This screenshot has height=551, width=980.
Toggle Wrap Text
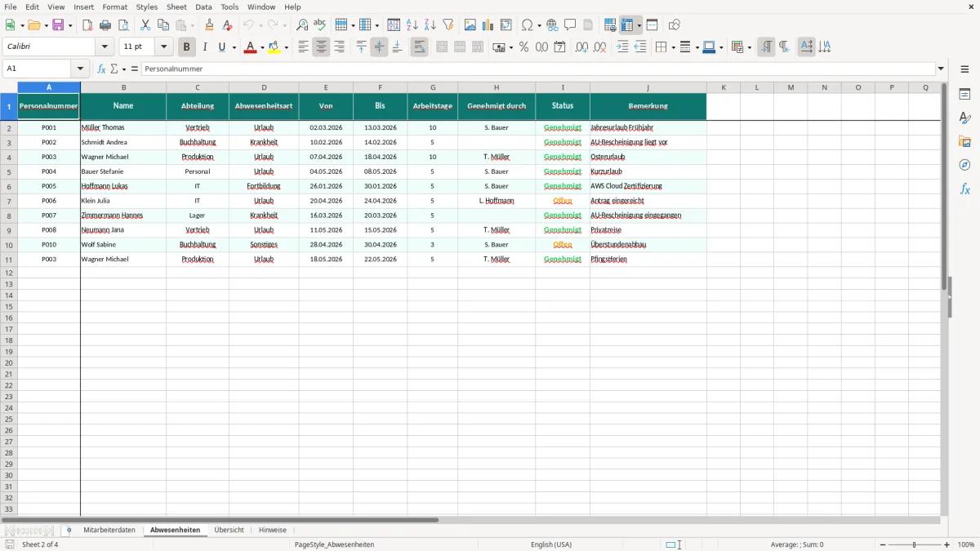[x=419, y=47]
